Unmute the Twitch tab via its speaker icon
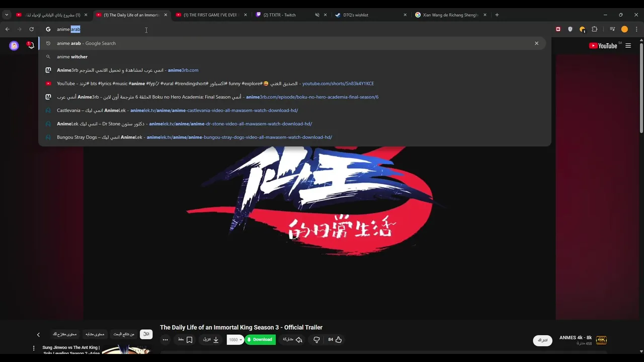The image size is (644, 362). [x=317, y=15]
